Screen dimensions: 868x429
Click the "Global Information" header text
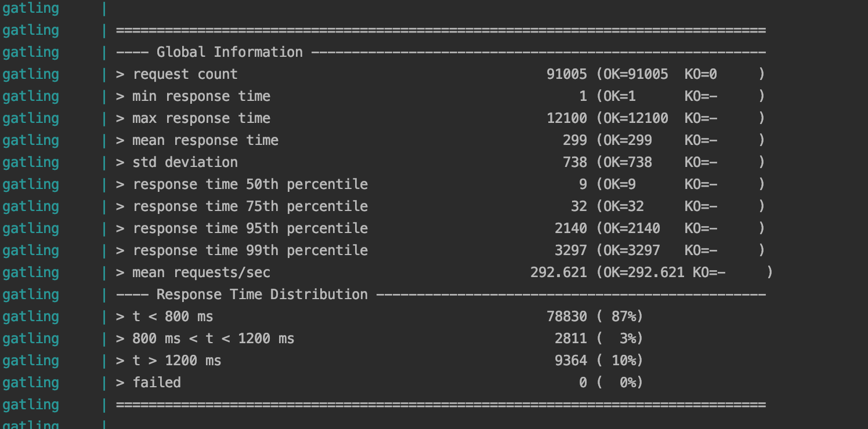pos(229,52)
